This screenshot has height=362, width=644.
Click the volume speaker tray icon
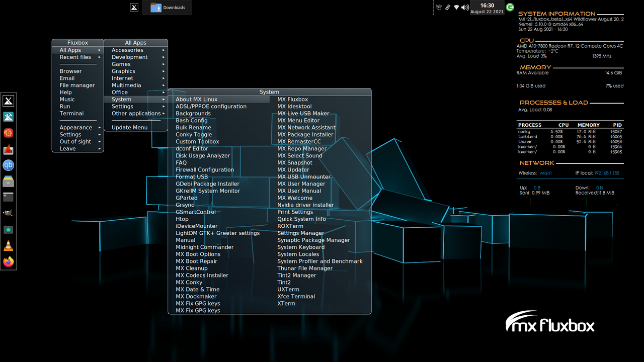[x=465, y=8]
